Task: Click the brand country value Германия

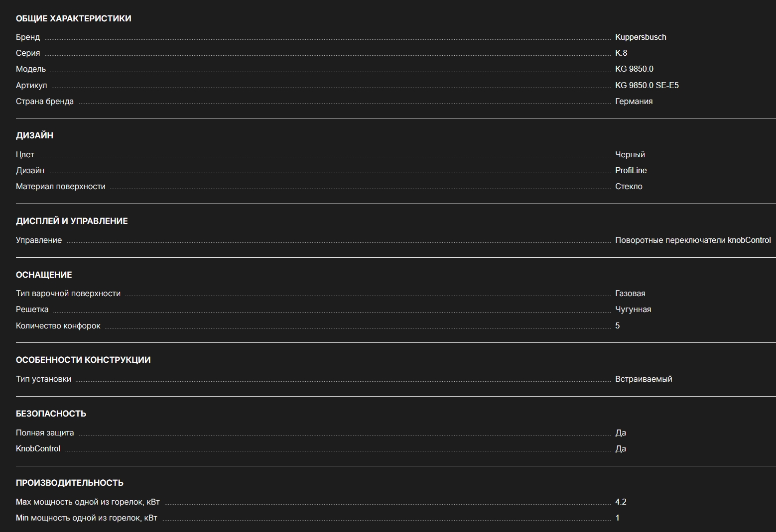Action: click(x=634, y=101)
